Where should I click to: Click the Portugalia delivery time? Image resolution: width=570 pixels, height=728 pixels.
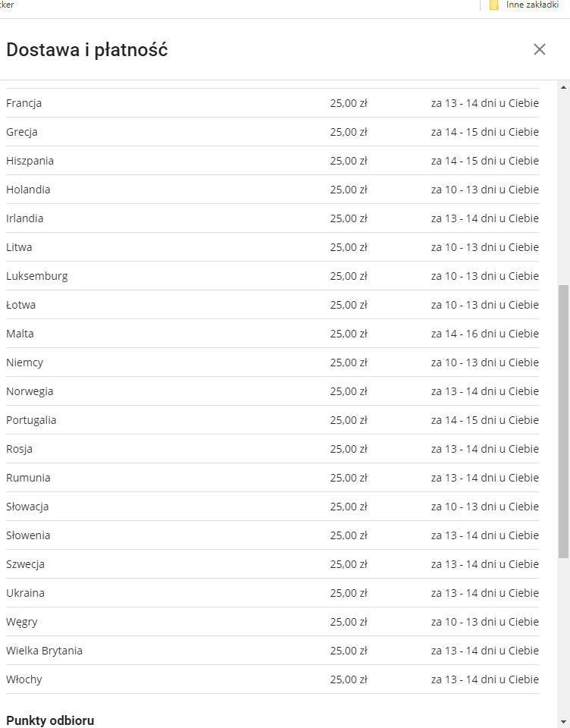point(485,420)
